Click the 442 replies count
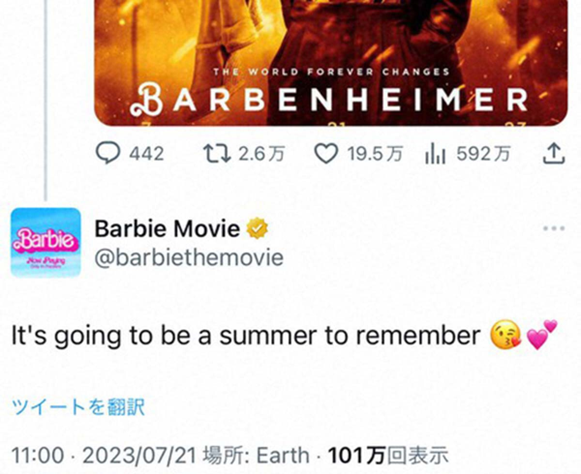Image resolution: width=581 pixels, height=474 pixels. pyautogui.click(x=147, y=153)
